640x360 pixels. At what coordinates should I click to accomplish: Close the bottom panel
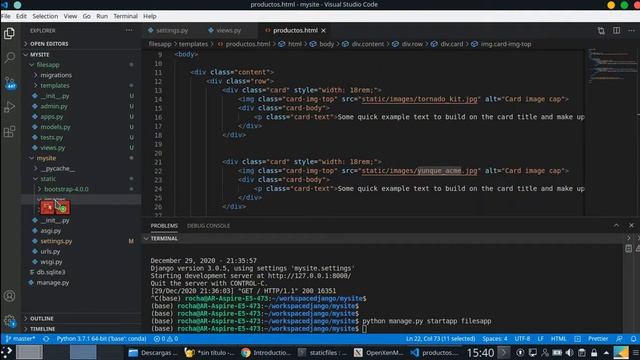point(631,225)
